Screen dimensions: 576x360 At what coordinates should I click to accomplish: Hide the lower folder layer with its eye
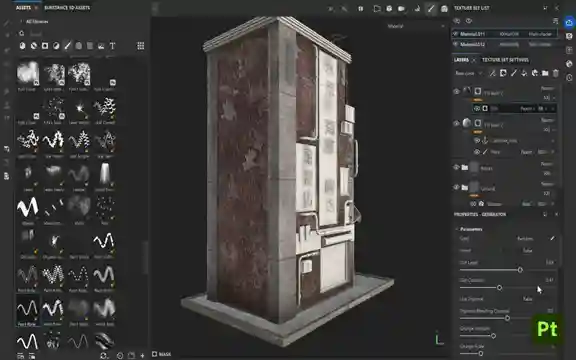[457, 187]
